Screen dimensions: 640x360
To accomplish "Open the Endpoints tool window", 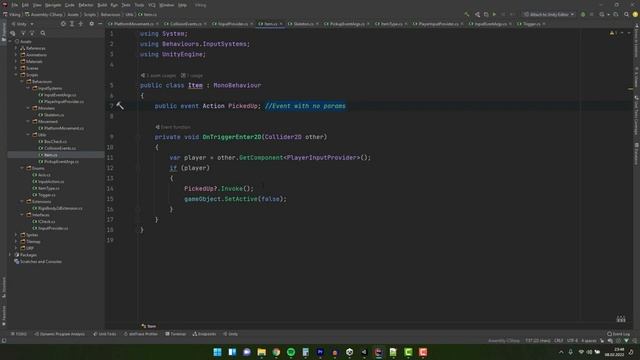I will (x=204, y=334).
